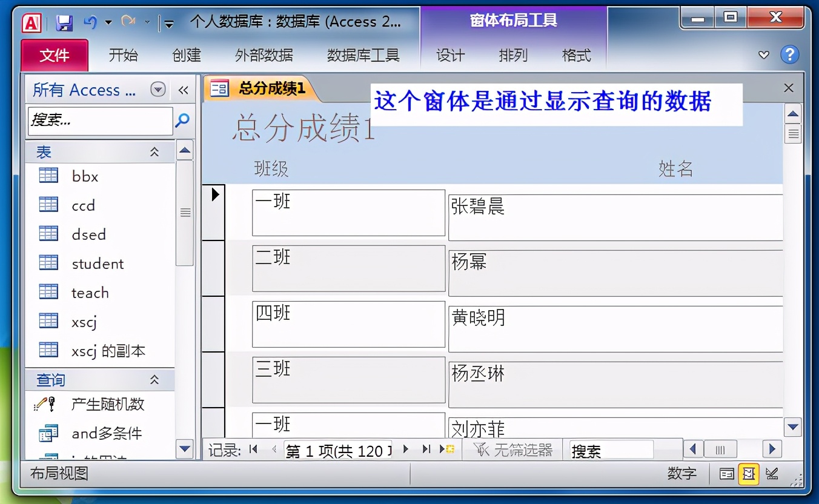819x504 pixels.
Task: Open the 格式 tab under 窗体布局工具
Action: [575, 55]
